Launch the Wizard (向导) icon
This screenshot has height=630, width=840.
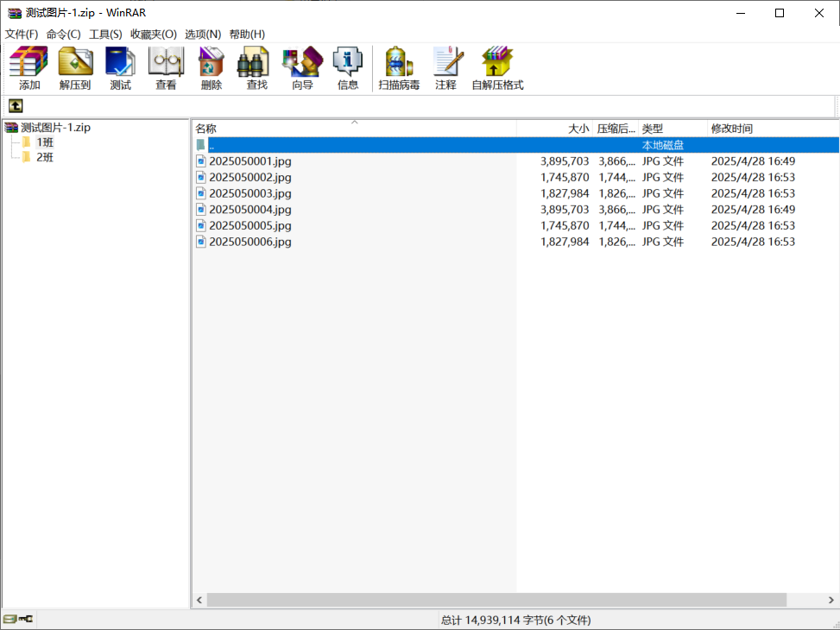(x=302, y=68)
